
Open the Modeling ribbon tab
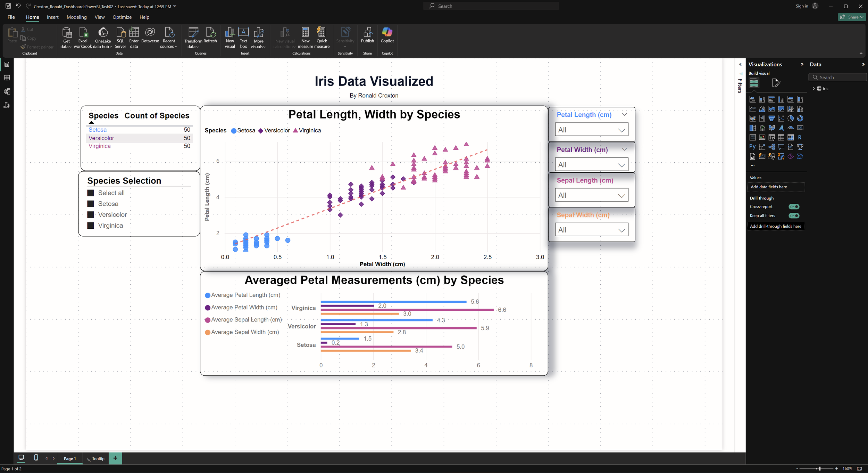coord(76,17)
